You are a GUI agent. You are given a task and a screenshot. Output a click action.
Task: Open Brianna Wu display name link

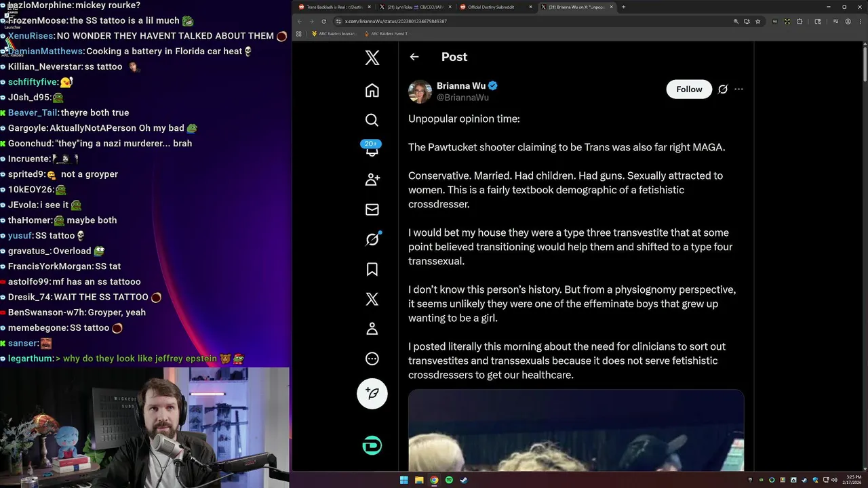click(461, 85)
